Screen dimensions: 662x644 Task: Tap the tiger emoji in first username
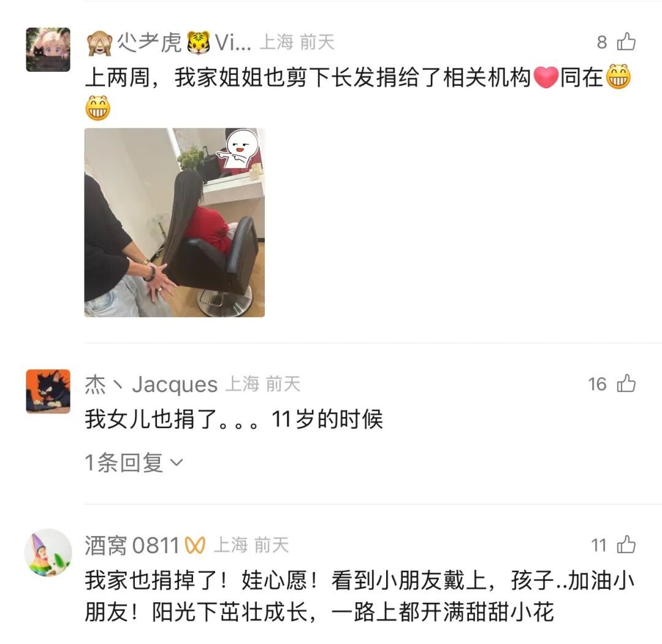click(199, 43)
